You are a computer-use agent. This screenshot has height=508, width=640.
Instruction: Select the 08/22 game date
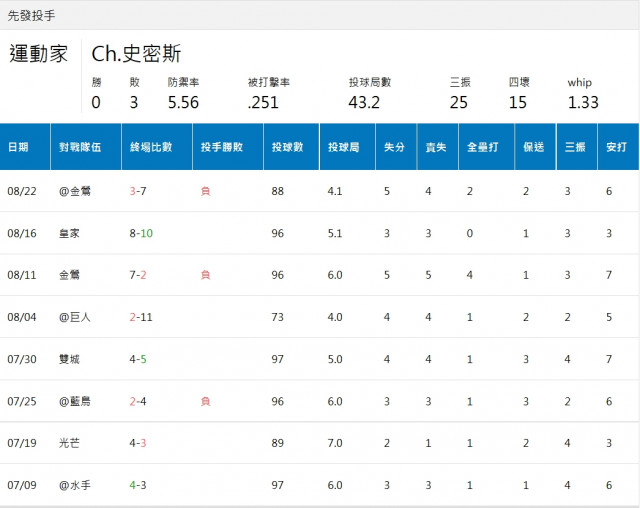tap(21, 191)
